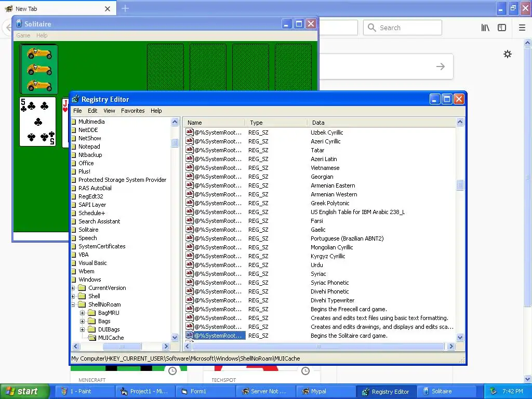Open the Solitaire Game menu
Image resolution: width=532 pixels, height=399 pixels.
(x=23, y=35)
